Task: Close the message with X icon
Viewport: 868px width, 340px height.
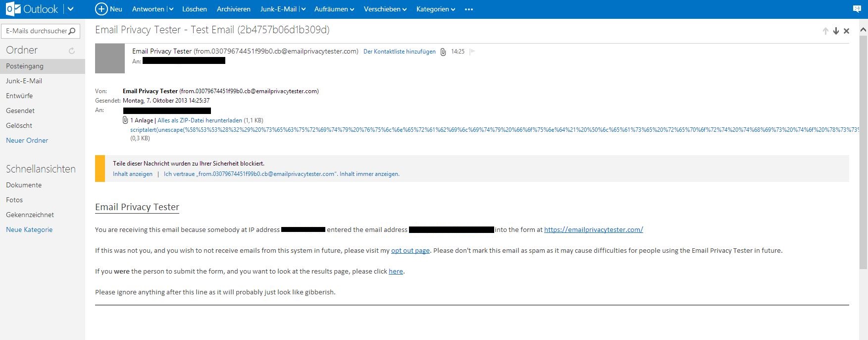Action: [x=846, y=31]
